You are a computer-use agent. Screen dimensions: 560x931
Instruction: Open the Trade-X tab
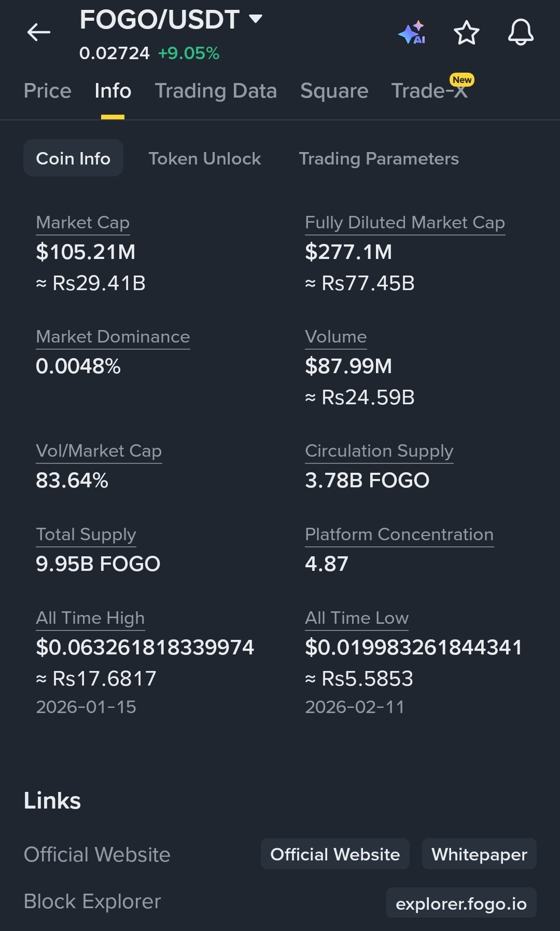pyautogui.click(x=429, y=91)
